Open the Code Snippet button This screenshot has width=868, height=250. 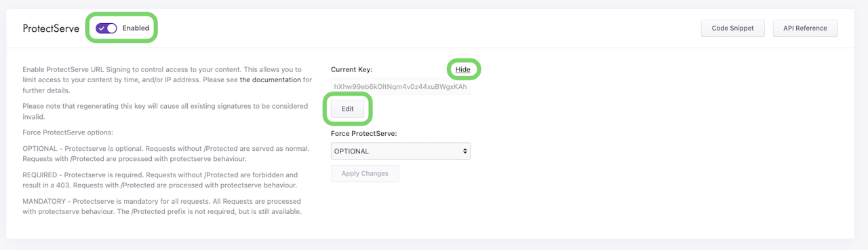click(x=733, y=29)
